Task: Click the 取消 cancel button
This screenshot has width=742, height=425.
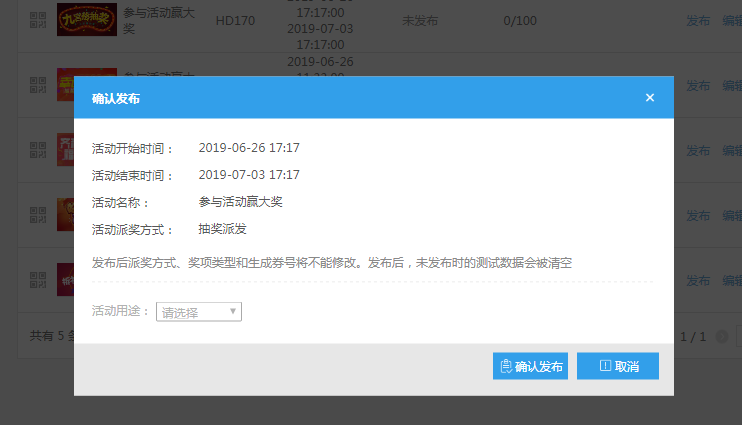Action: tap(618, 366)
